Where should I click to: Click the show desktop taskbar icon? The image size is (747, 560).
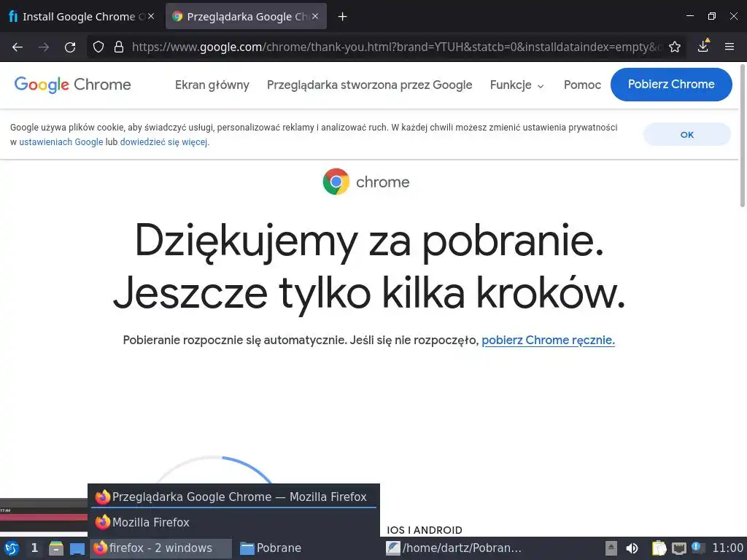77,548
